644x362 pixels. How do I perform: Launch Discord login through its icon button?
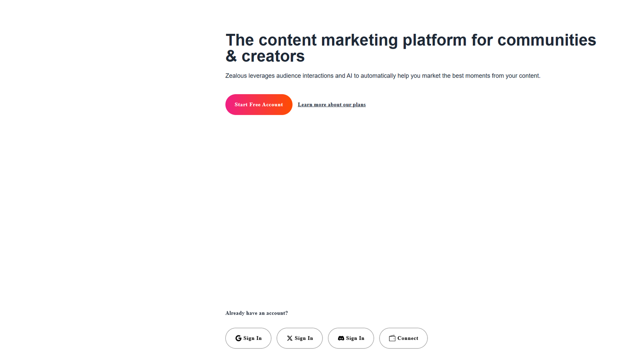(x=351, y=338)
